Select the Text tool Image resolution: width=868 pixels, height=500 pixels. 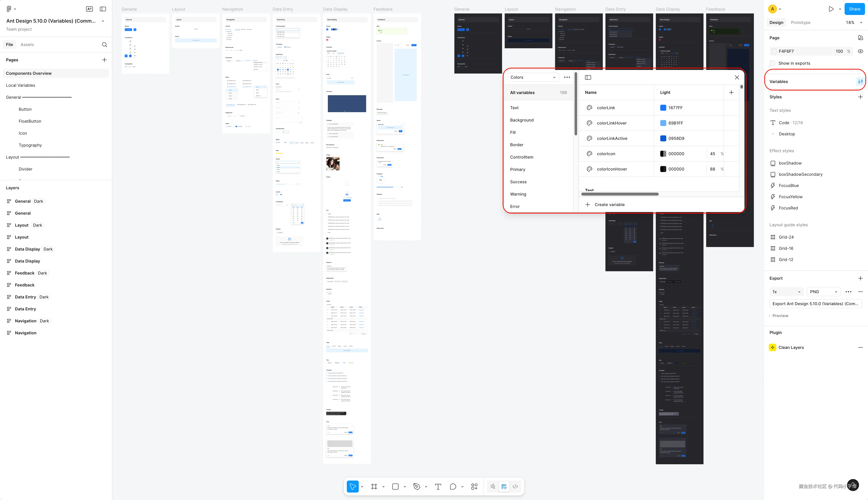point(438,486)
